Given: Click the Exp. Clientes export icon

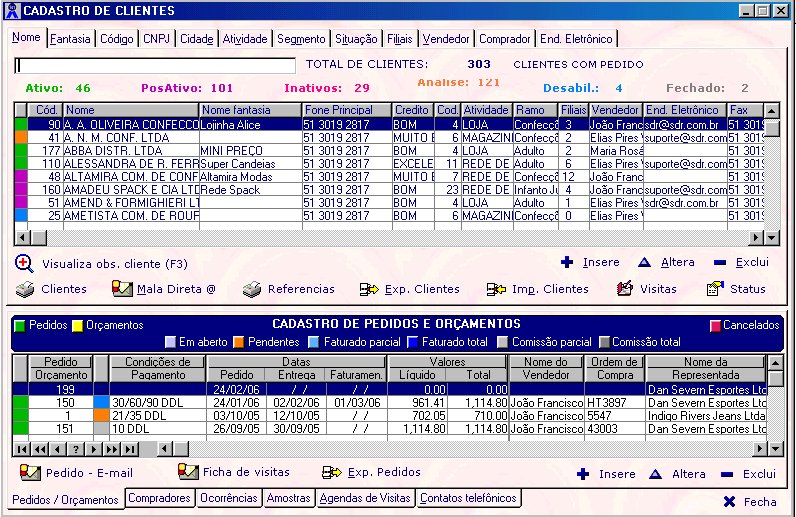Looking at the screenshot, I should point(369,289).
